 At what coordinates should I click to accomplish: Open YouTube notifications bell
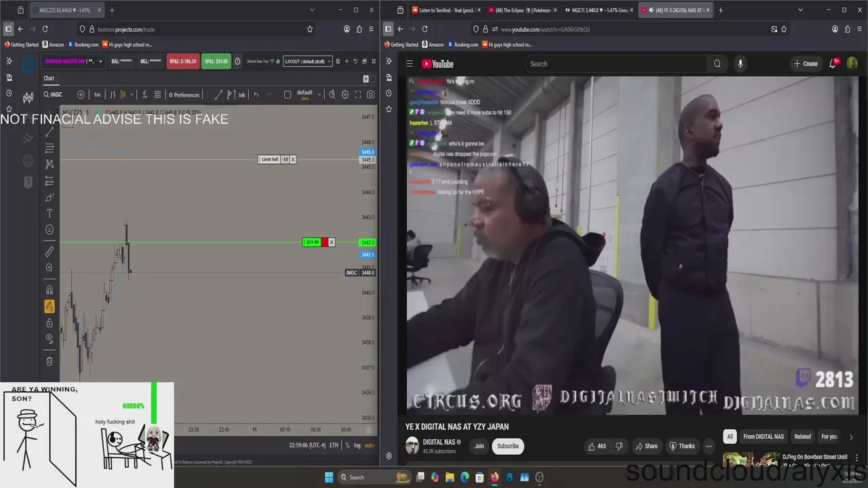click(x=833, y=64)
